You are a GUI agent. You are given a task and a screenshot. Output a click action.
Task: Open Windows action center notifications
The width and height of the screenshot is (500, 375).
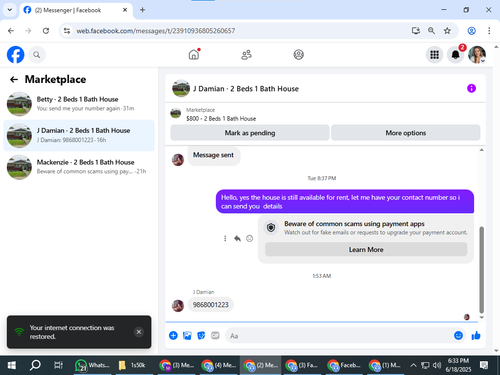pyautogui.click(x=484, y=365)
